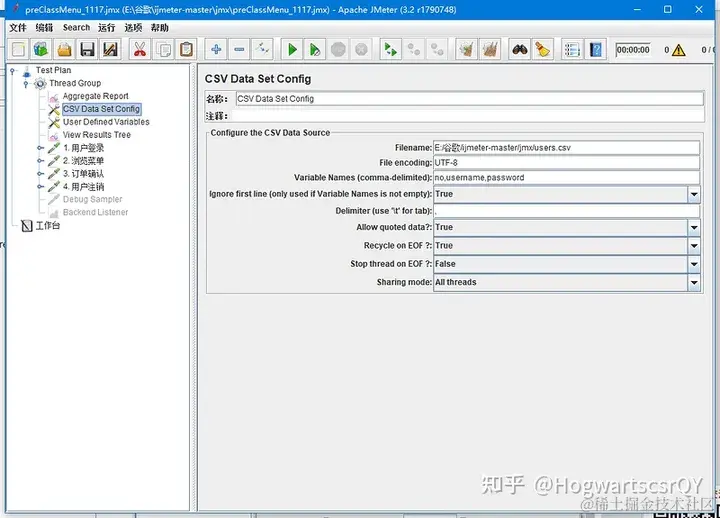Click the 名称 name input field

470,99
